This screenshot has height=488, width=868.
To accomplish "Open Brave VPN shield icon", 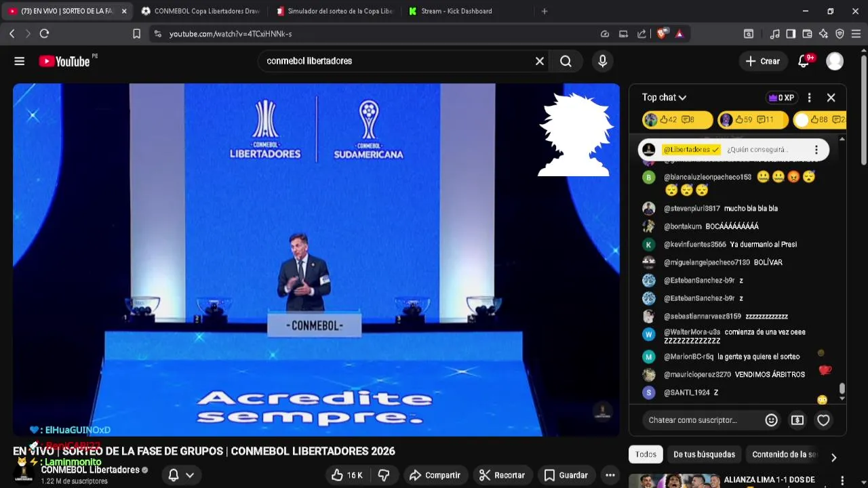I will [840, 33].
